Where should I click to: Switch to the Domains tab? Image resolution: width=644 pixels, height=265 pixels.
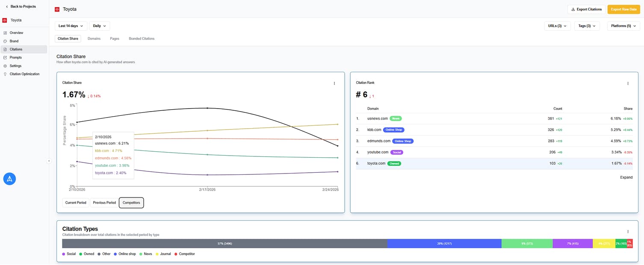point(94,38)
